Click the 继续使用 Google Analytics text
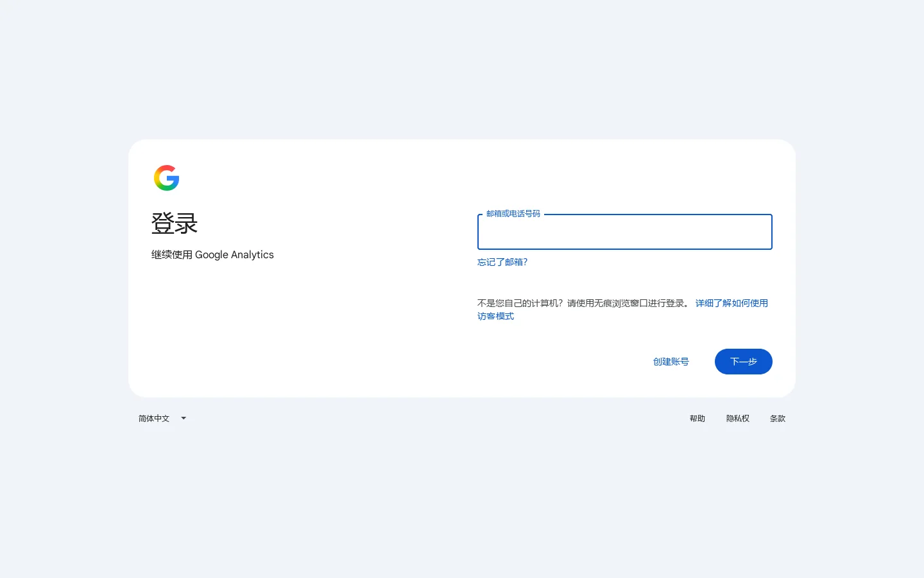Image resolution: width=924 pixels, height=578 pixels. [212, 254]
